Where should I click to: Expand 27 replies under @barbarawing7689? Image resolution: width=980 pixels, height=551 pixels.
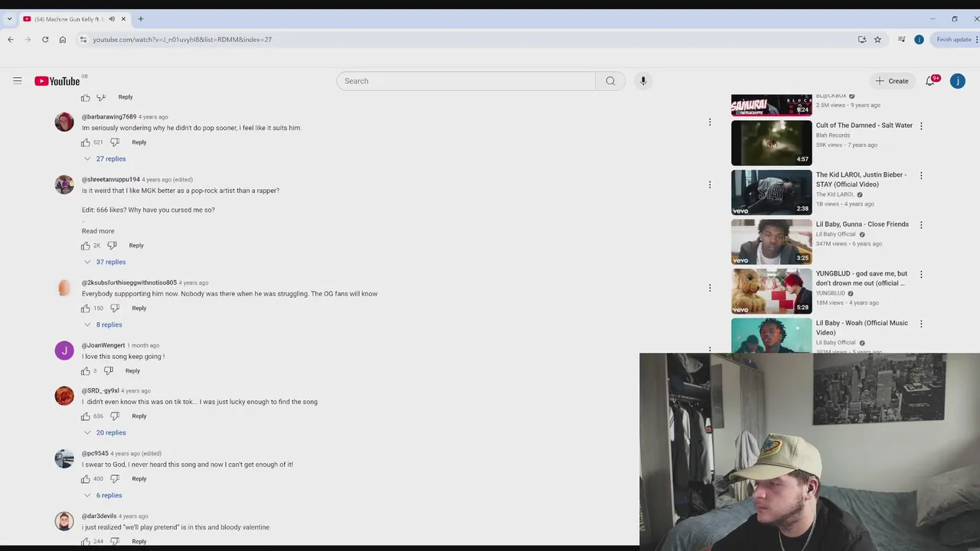pos(105,159)
